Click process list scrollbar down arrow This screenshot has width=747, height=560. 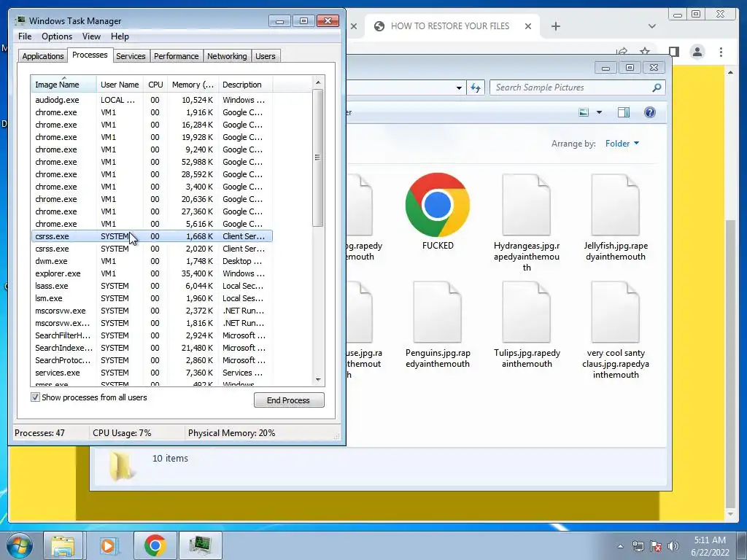pyautogui.click(x=318, y=379)
